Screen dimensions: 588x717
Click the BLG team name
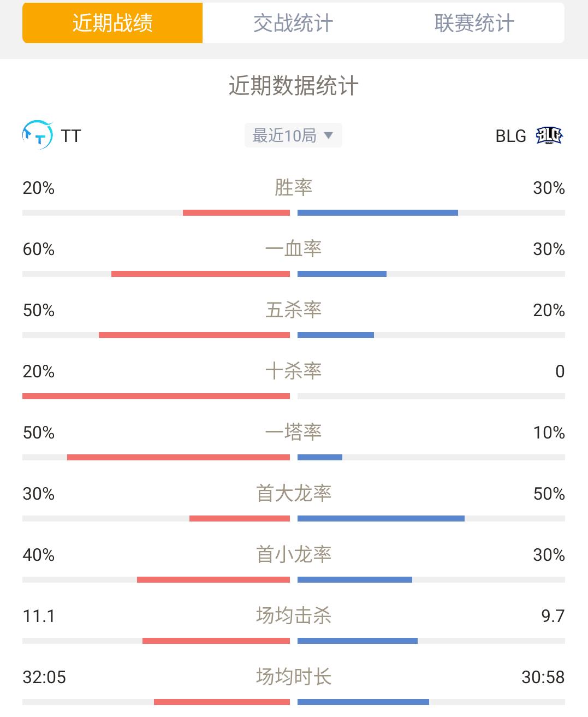click(510, 135)
